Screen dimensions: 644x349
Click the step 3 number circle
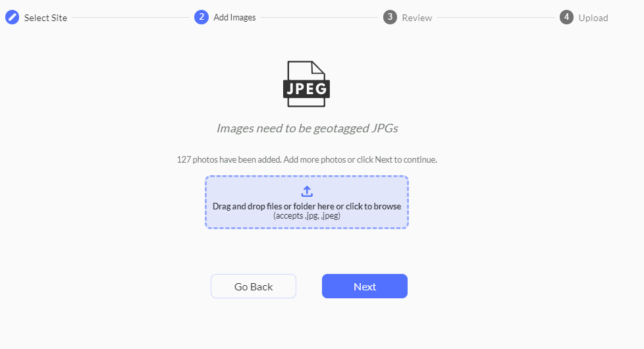coord(390,17)
